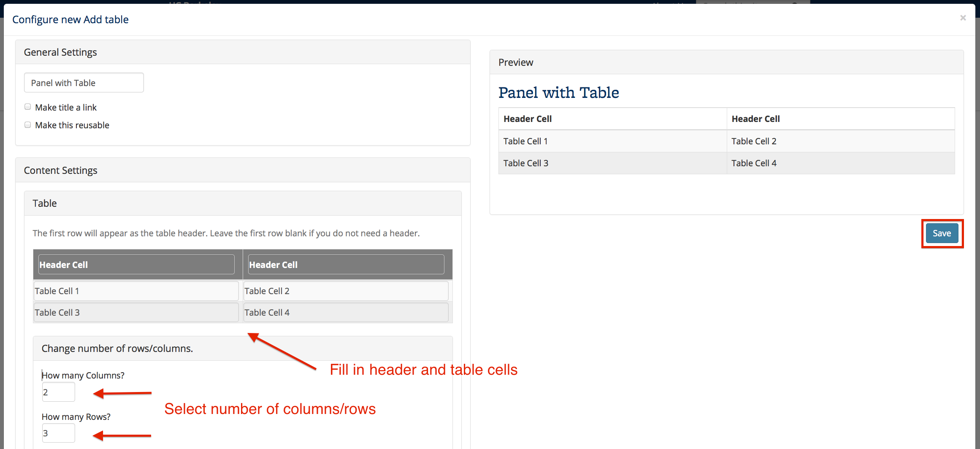The height and width of the screenshot is (449, 980).
Task: Select the Table Cell 2 input
Action: [345, 291]
